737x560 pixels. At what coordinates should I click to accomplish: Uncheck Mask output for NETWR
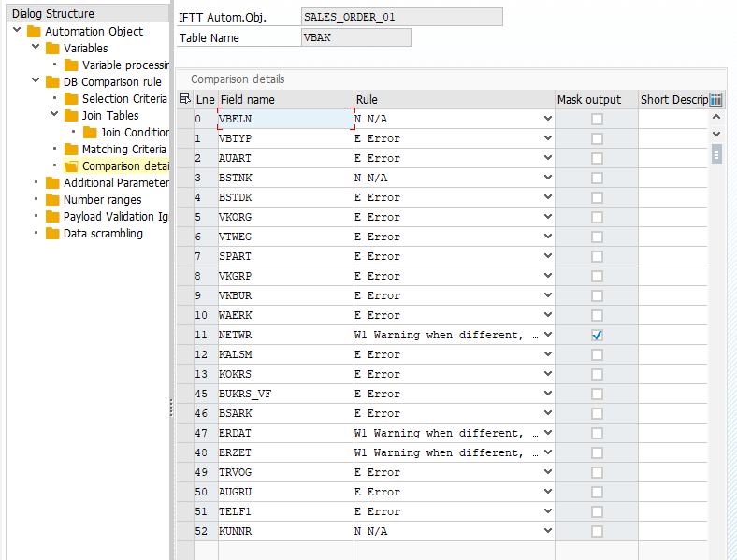[597, 335]
